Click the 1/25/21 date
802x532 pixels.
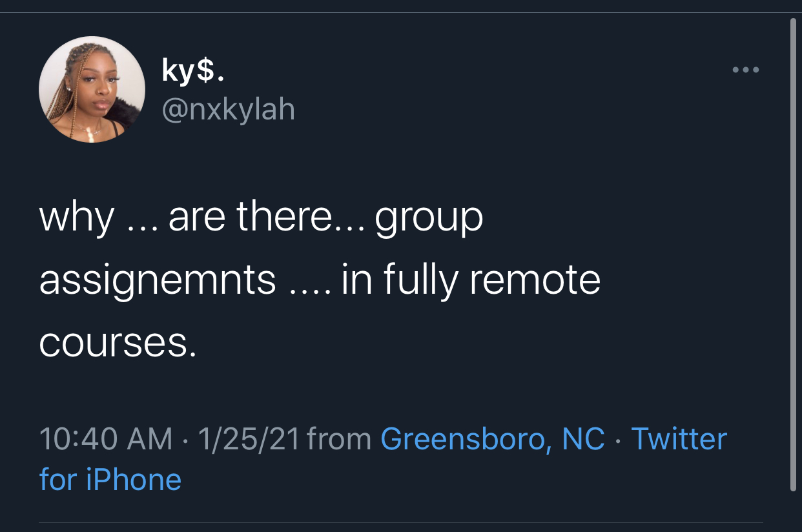249,439
